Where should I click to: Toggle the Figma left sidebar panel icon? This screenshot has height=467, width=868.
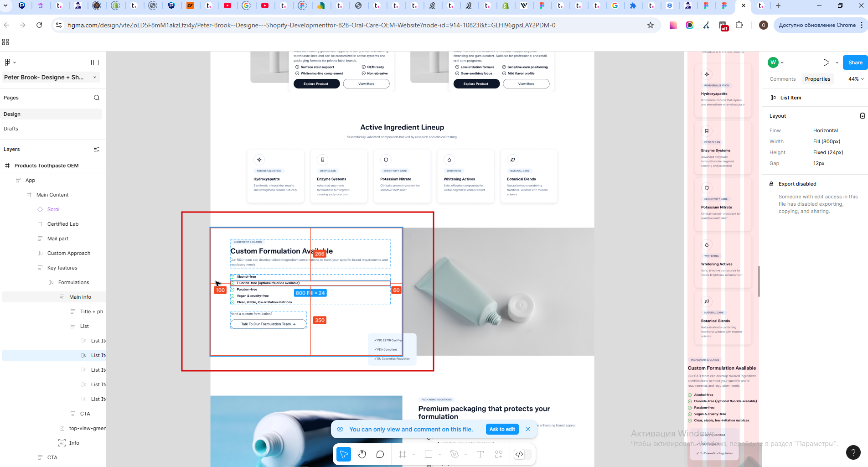click(95, 62)
